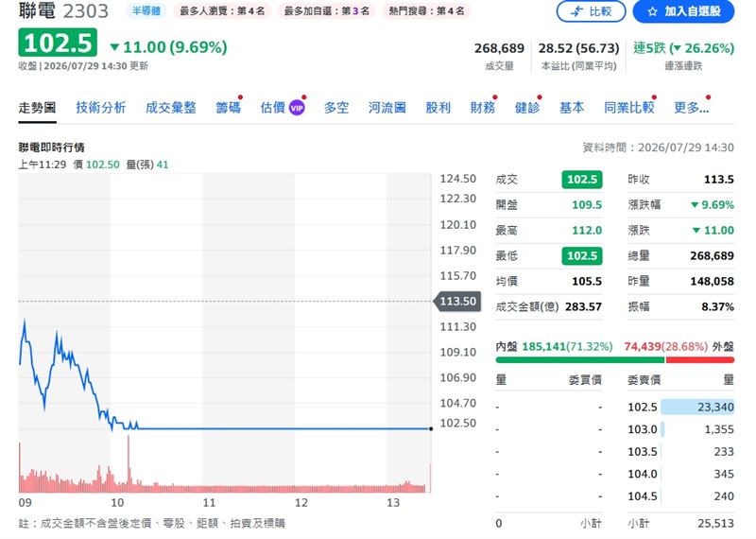Viewport: 756px width, 539px height.
Task: Click the 委買價 column header
Action: click(x=585, y=380)
